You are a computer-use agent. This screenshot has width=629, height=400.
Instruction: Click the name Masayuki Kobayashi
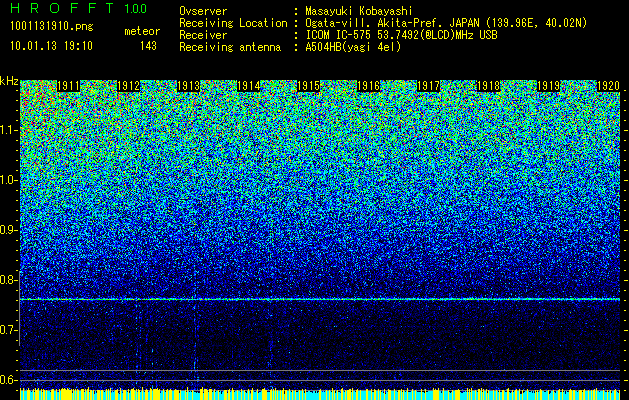click(x=359, y=11)
